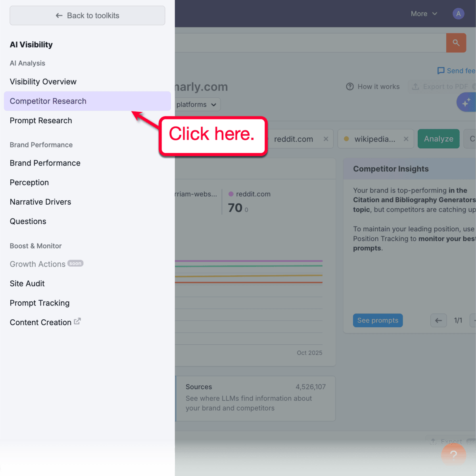Click the green Analyze button
476x476 pixels.
[438, 138]
